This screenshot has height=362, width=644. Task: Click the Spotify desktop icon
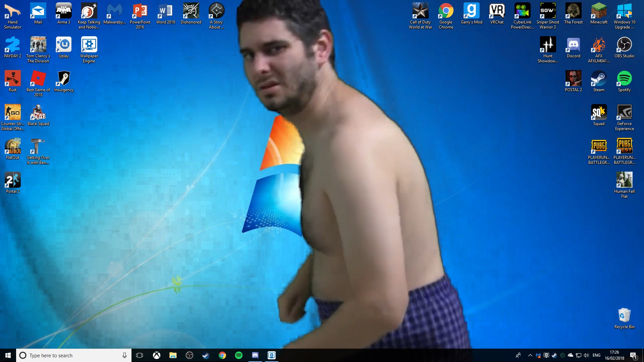(x=624, y=80)
